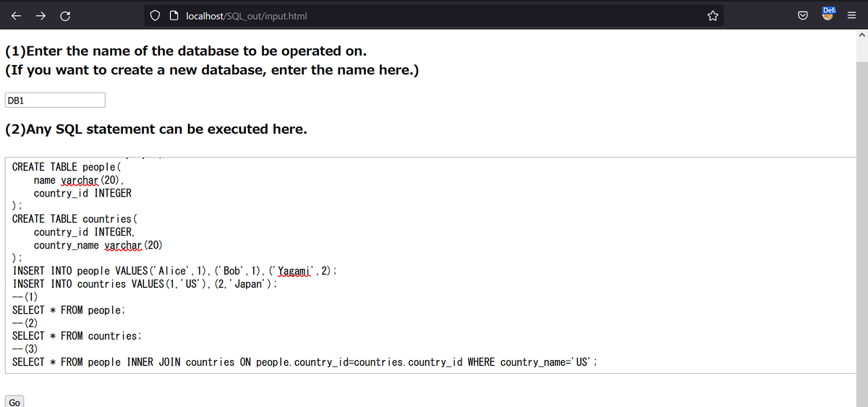Bookmark this page with star

(712, 15)
